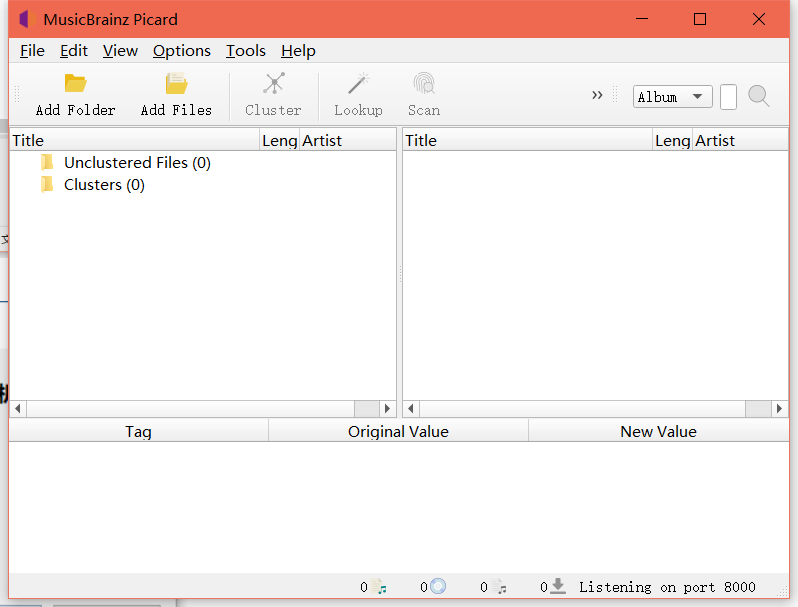Click the Original Value column header

(x=398, y=431)
